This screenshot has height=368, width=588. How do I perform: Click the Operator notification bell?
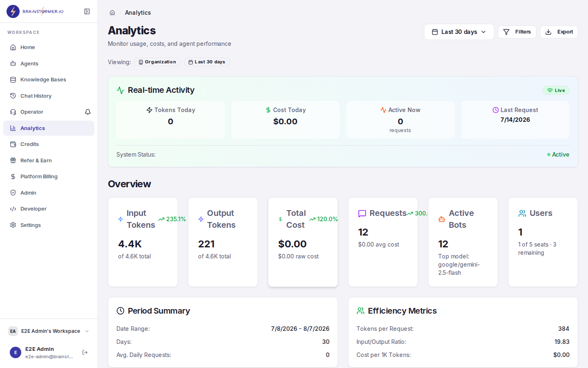(x=88, y=112)
